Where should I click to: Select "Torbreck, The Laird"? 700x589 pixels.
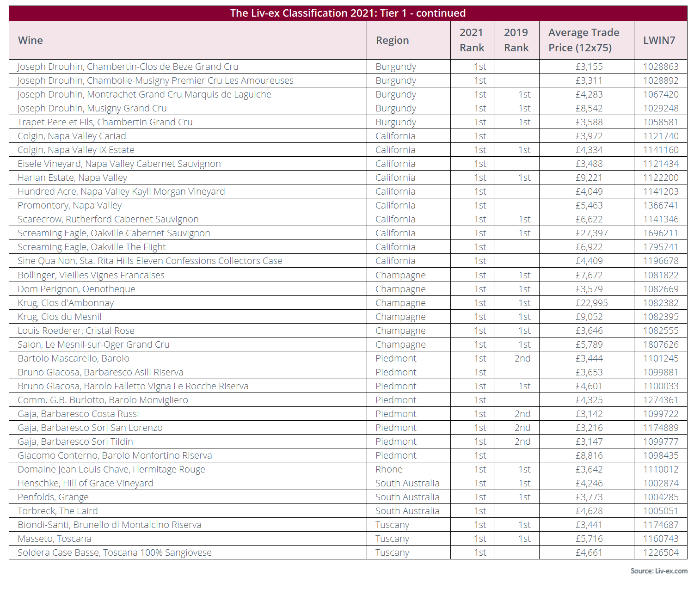[x=58, y=511]
